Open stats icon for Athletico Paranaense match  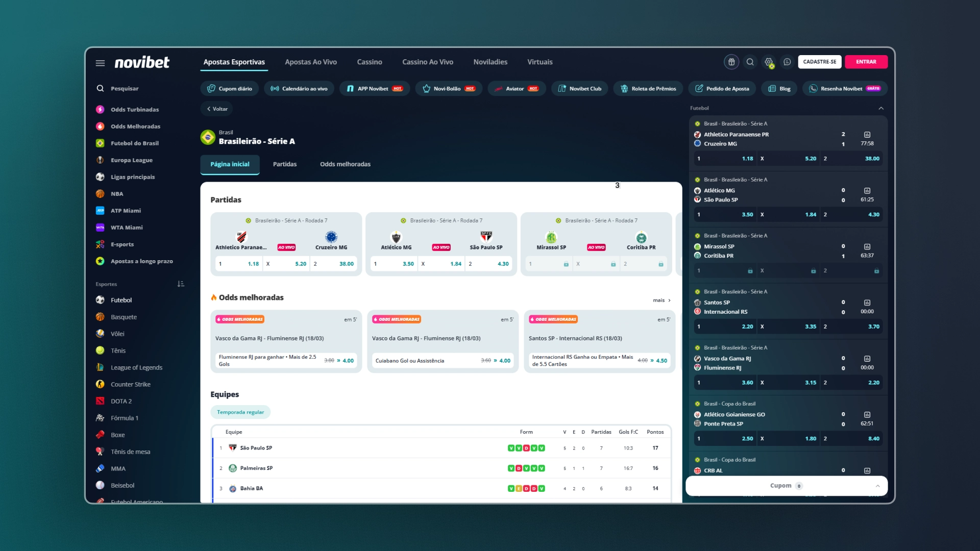pos(867,135)
